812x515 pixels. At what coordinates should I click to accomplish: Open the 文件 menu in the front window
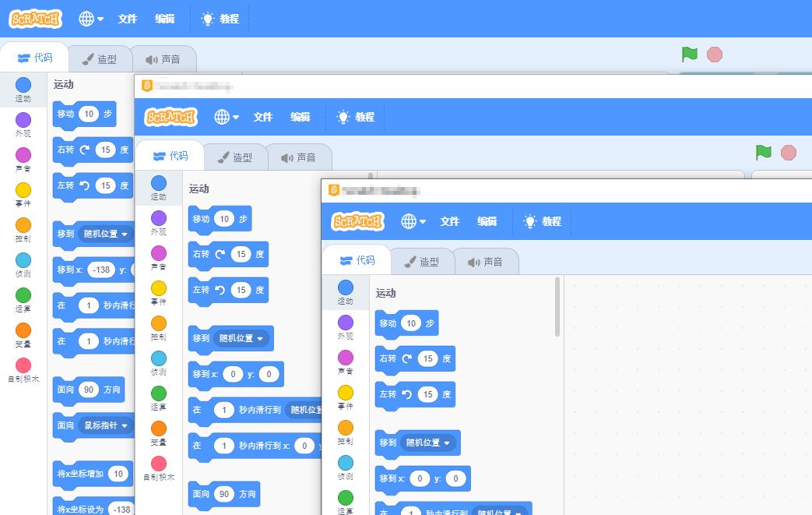pos(450,221)
